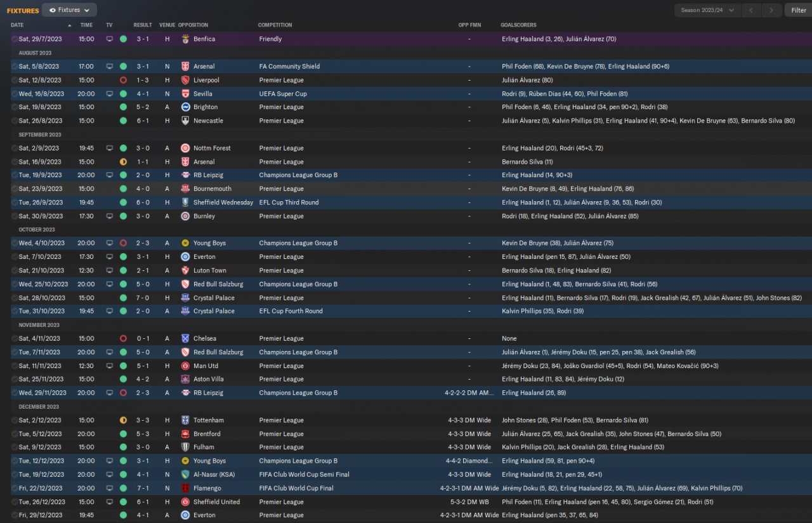Viewport: 812px width, 523px height.
Task: Click the Sheffield Wednesday club badge
Action: (x=185, y=202)
